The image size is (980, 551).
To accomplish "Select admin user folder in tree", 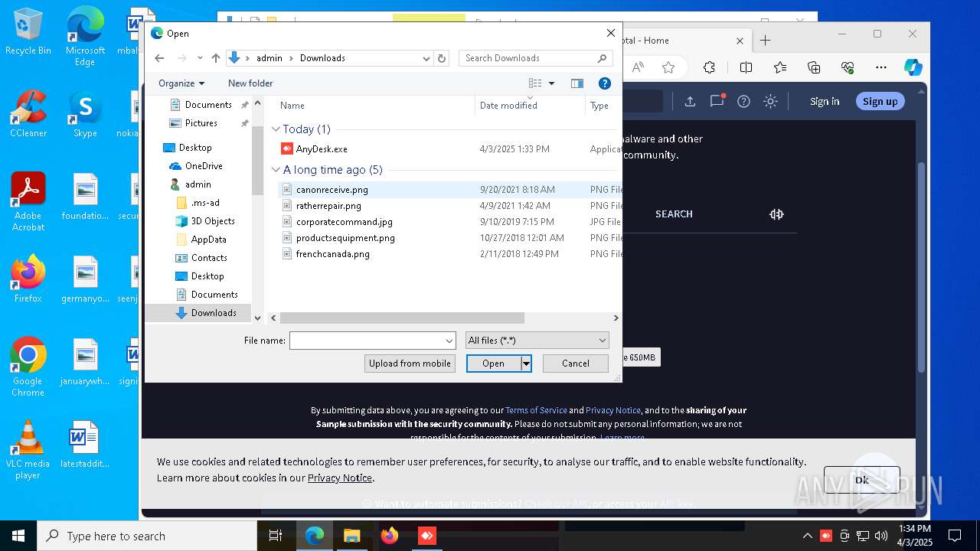I will click(198, 184).
